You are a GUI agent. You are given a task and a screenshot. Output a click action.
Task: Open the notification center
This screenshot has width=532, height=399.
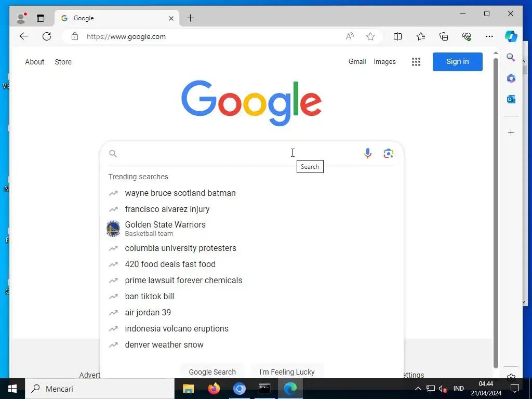(515, 389)
